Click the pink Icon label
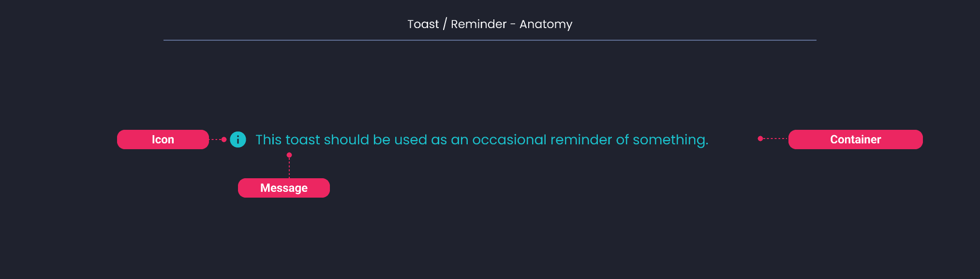Viewport: 980px width, 279px height. coord(163,139)
